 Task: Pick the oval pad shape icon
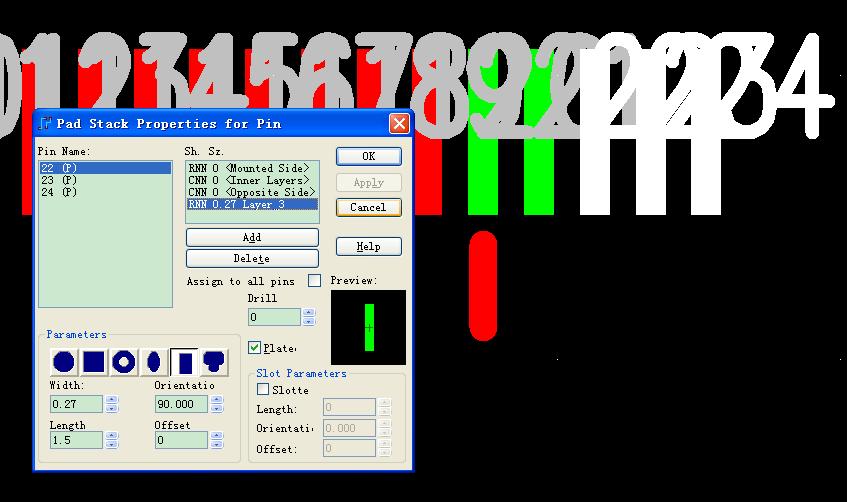[x=154, y=362]
